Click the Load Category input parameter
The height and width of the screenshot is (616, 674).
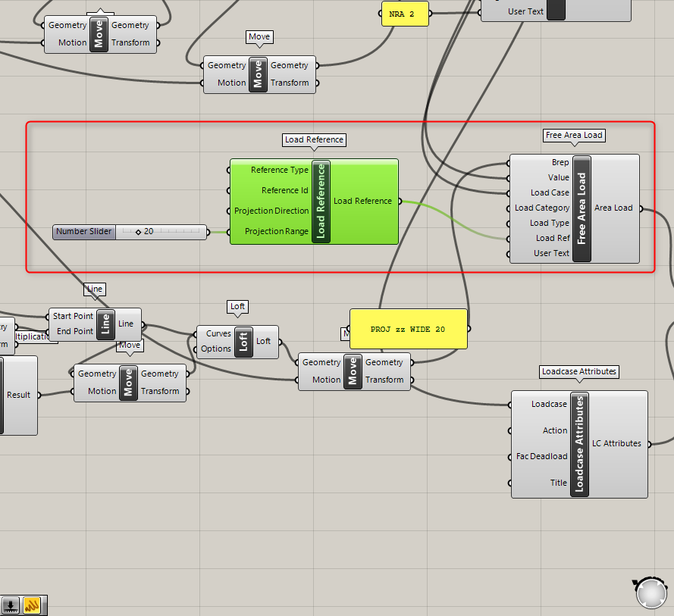(x=541, y=208)
